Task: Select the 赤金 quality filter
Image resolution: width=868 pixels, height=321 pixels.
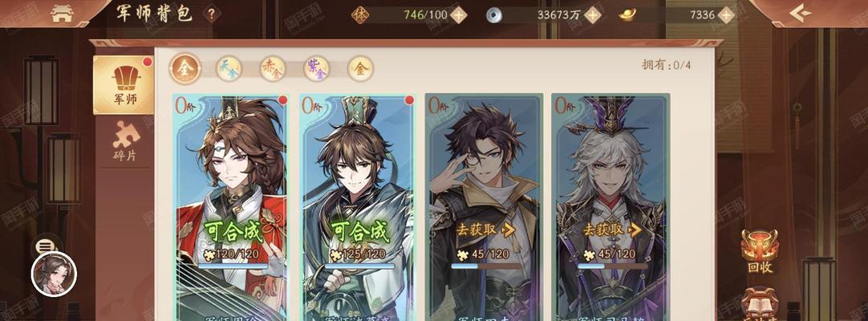Action: [273, 69]
